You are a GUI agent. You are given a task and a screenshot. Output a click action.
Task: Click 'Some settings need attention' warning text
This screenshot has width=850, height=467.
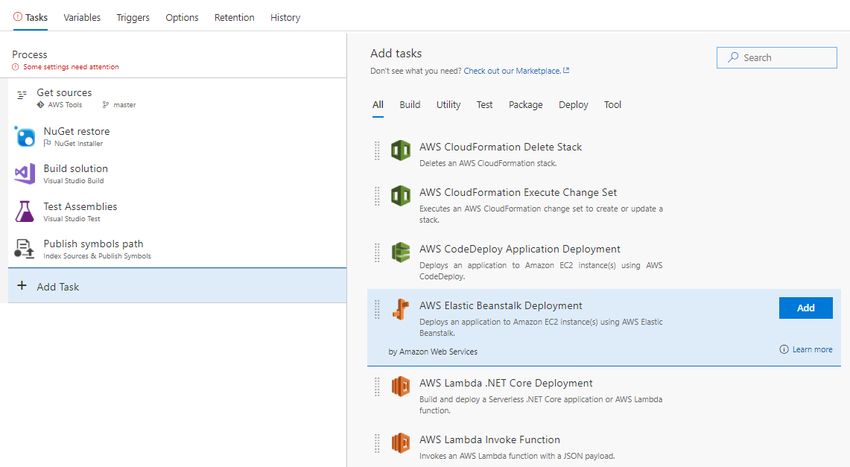pos(70,67)
